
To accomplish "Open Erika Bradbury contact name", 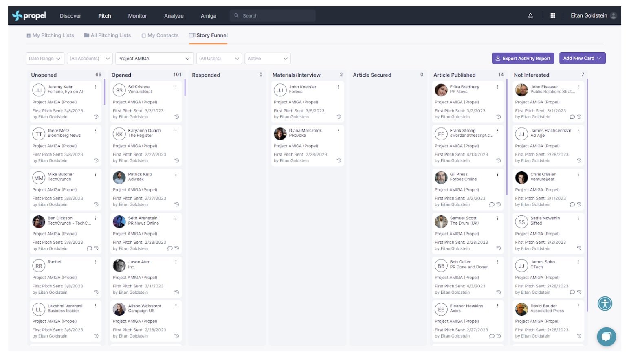I will pyautogui.click(x=464, y=87).
